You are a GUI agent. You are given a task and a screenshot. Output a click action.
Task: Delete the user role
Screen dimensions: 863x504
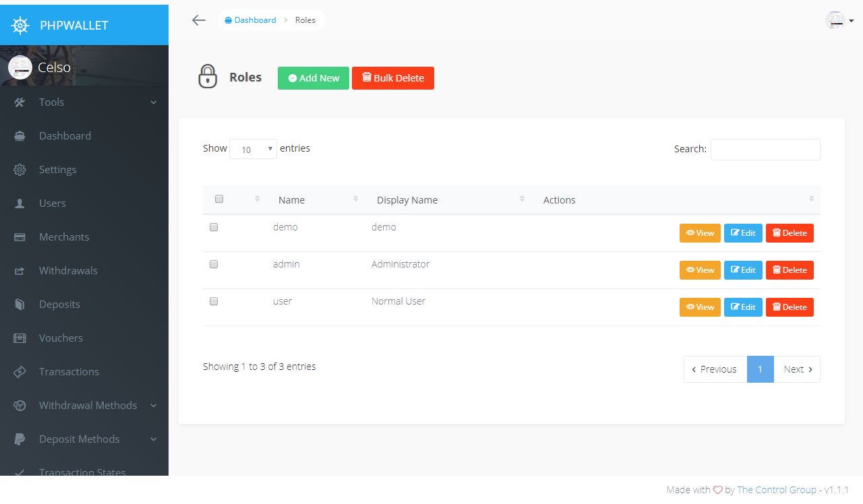coord(790,307)
